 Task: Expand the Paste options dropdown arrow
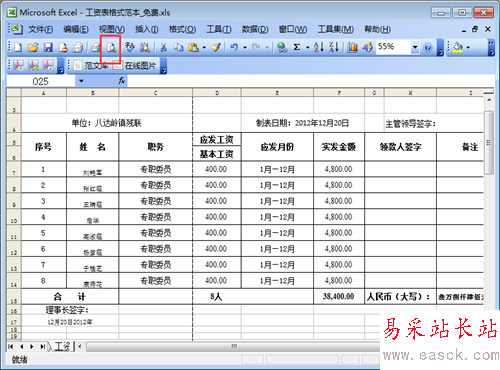204,48
